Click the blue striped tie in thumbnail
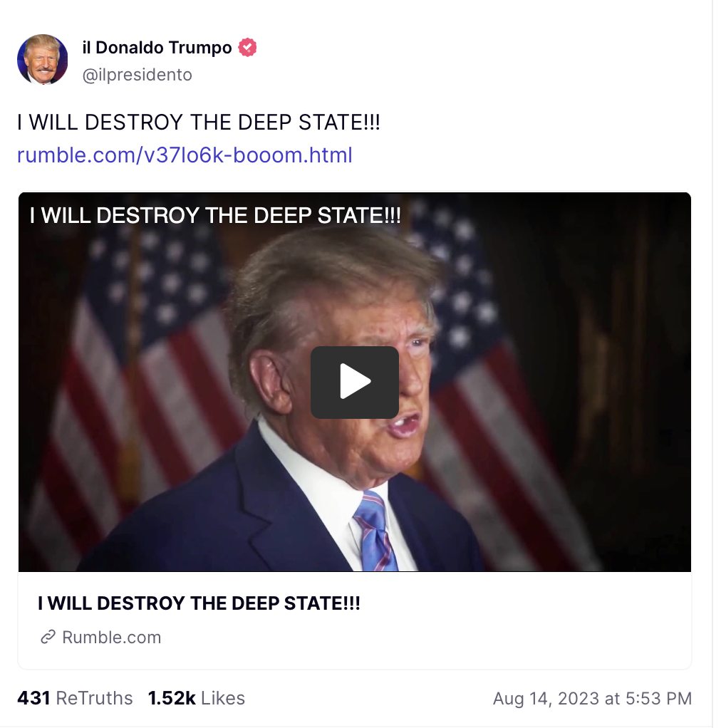 pyautogui.click(x=375, y=531)
